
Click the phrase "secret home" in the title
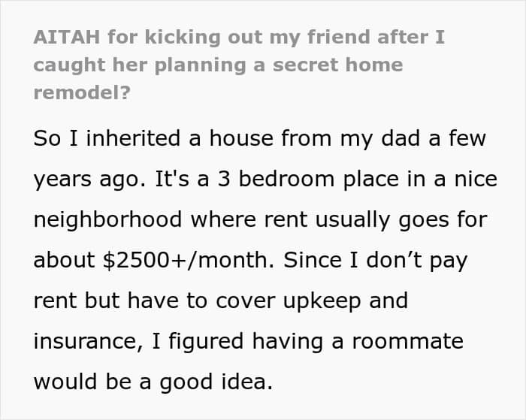click(337, 65)
